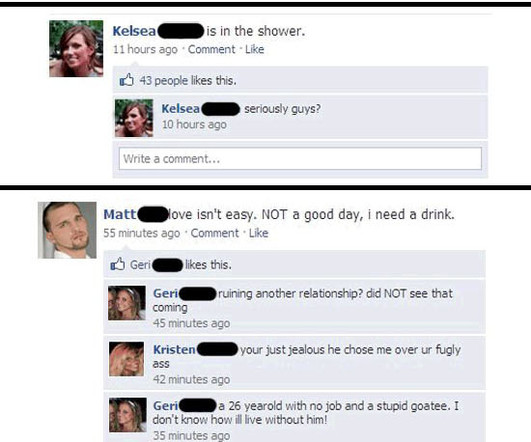Click 55 minutes ago timestamp on Matt's post
Image resolution: width=531 pixels, height=442 pixels.
tap(142, 233)
